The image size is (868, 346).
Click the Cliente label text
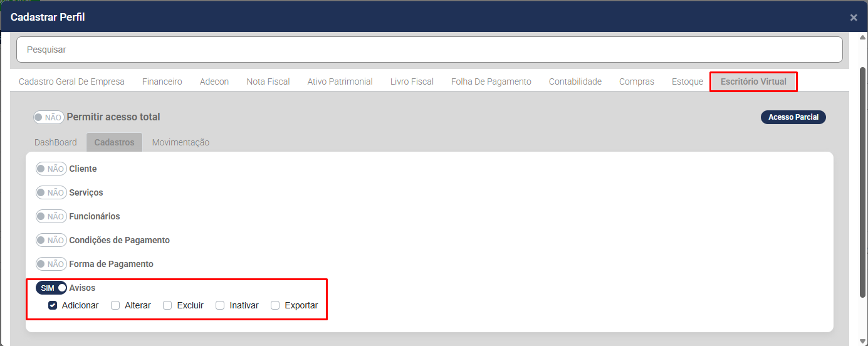(x=83, y=169)
